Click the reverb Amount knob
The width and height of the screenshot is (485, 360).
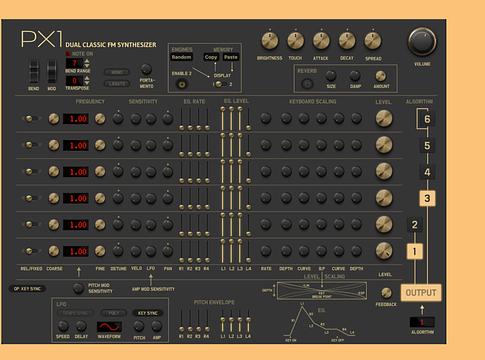pyautogui.click(x=381, y=76)
